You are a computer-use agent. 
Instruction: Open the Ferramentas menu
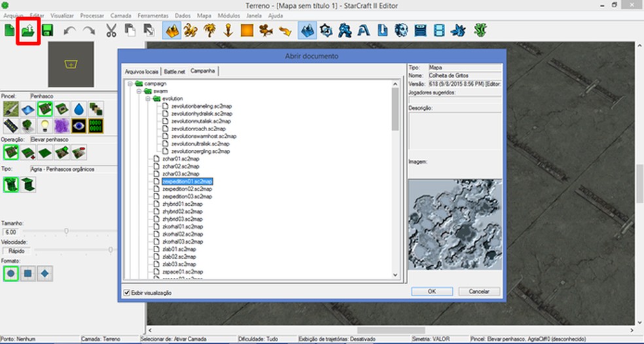(x=154, y=15)
